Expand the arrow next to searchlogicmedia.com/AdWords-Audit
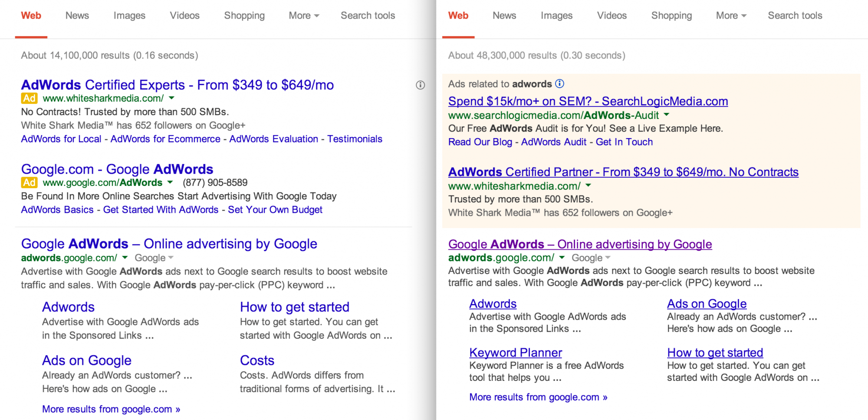The image size is (868, 420). click(x=667, y=115)
